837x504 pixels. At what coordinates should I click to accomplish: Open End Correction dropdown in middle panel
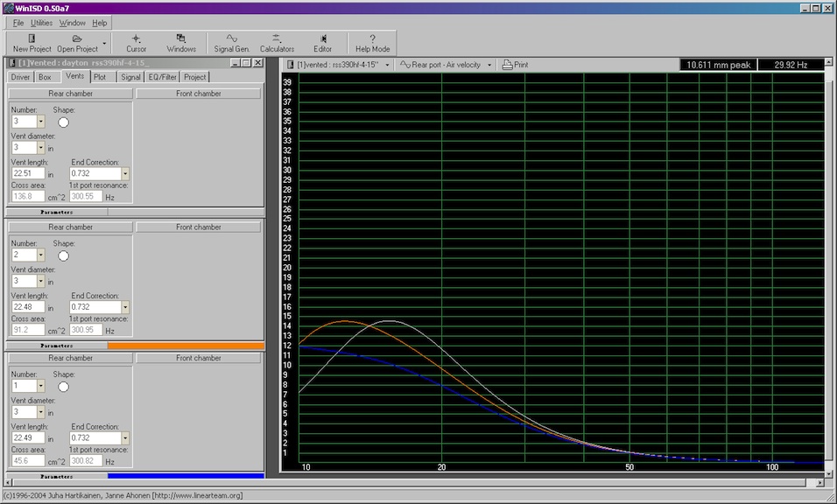(x=125, y=307)
